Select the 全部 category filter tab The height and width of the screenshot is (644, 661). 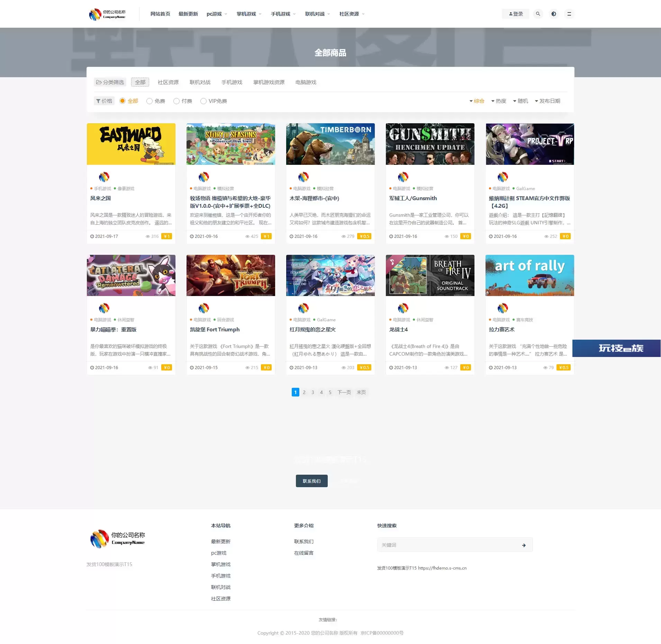pos(140,82)
